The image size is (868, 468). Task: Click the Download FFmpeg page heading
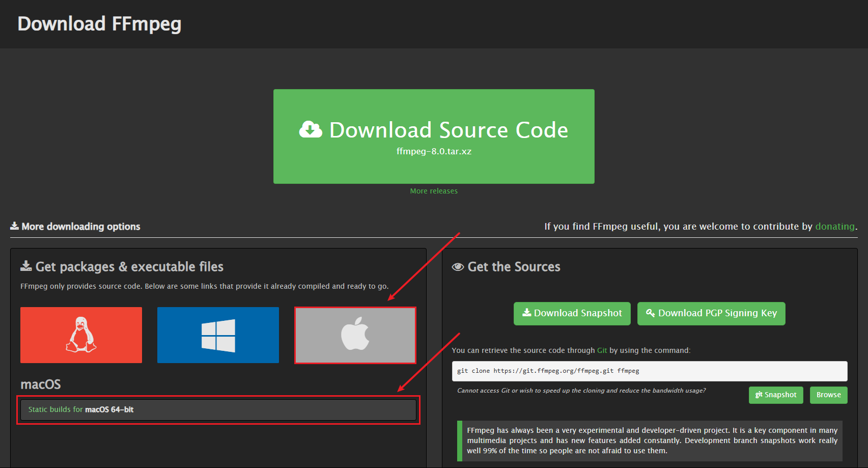pyautogui.click(x=99, y=24)
